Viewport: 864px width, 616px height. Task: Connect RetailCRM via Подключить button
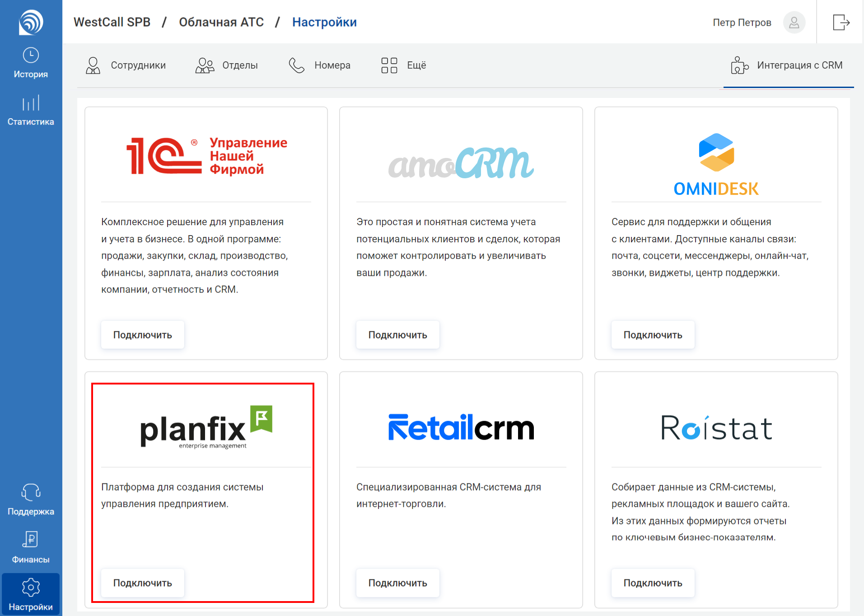pos(398,583)
